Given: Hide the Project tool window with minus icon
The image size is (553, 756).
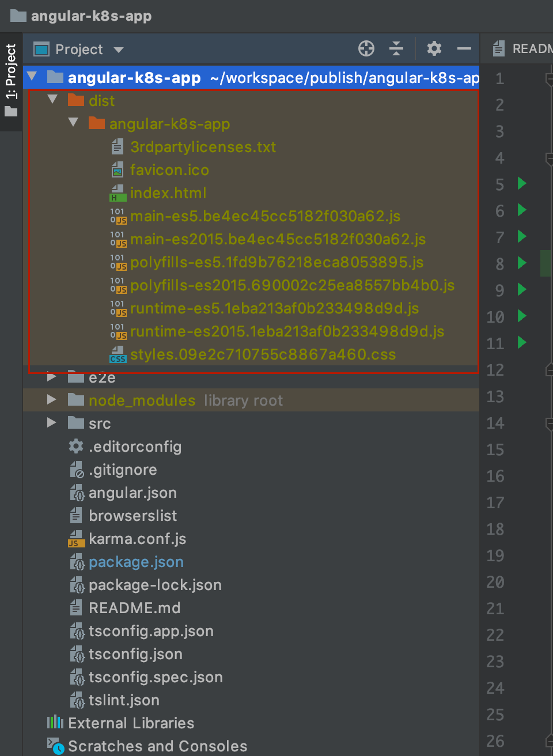Looking at the screenshot, I should point(464,48).
